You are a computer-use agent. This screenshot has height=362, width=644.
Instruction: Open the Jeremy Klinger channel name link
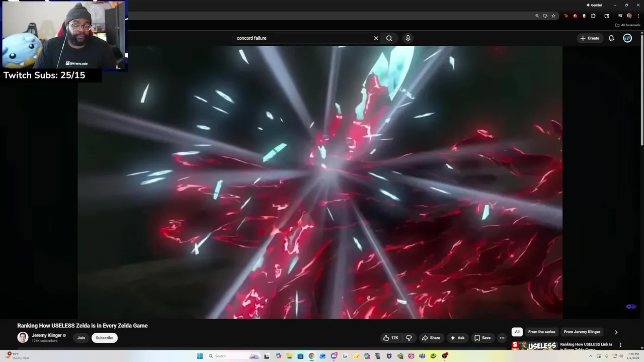(47, 335)
